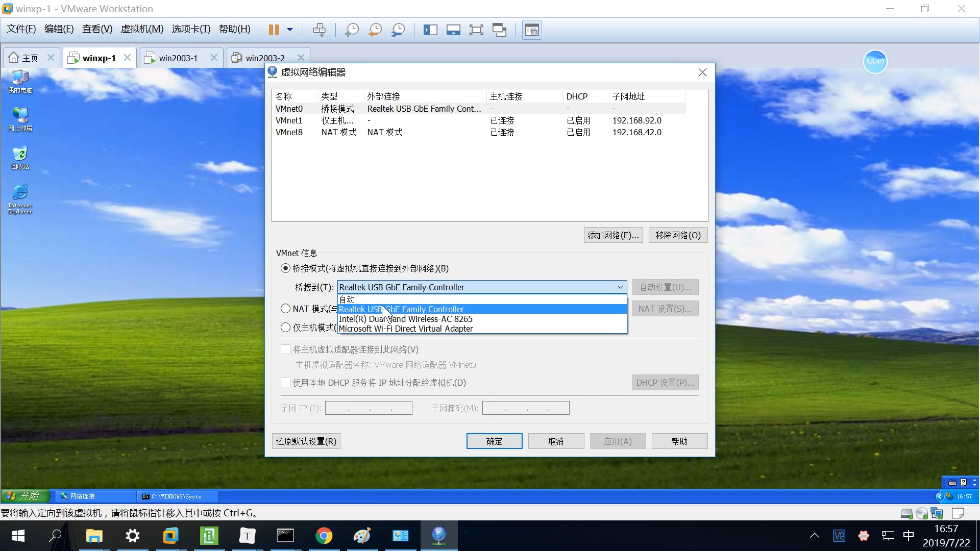Close the 虚拟网络编辑器 dialog
This screenshot has width=980, height=551.
coord(702,72)
